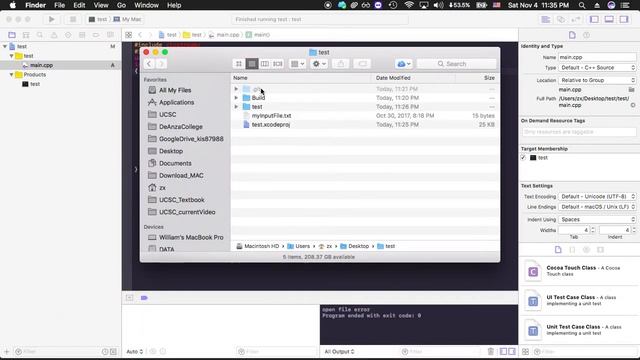Open Xcode project navigator folder icon

point(12,35)
